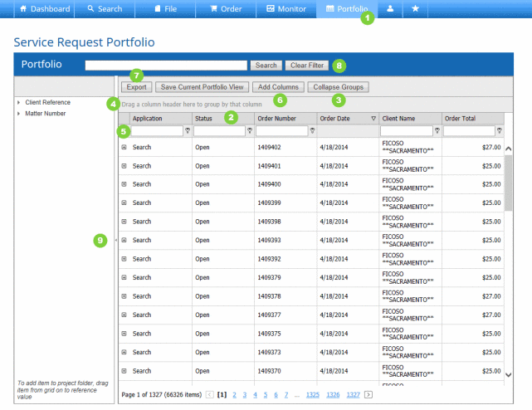Screen dimensions: 532x410
Task: Click the Client Name column header
Action: 411,119
